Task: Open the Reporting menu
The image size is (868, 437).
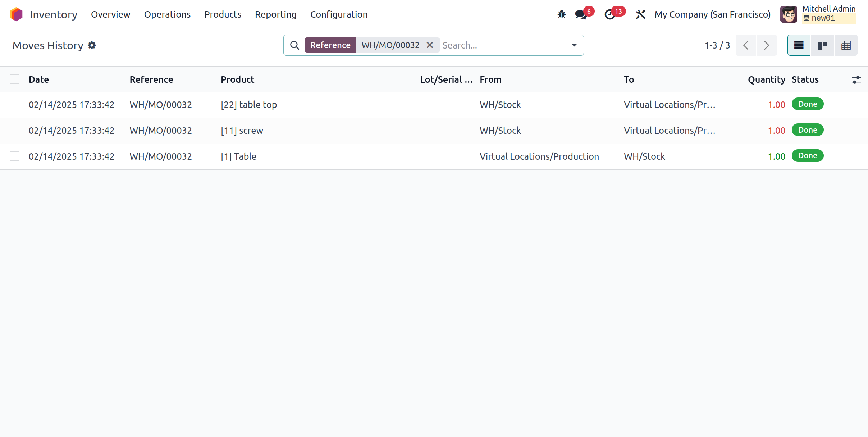Action: pyautogui.click(x=275, y=14)
